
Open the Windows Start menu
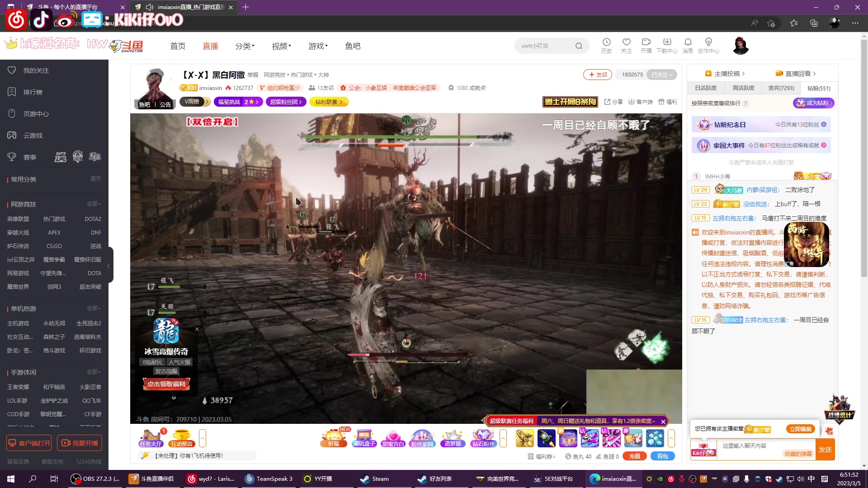click(x=11, y=479)
